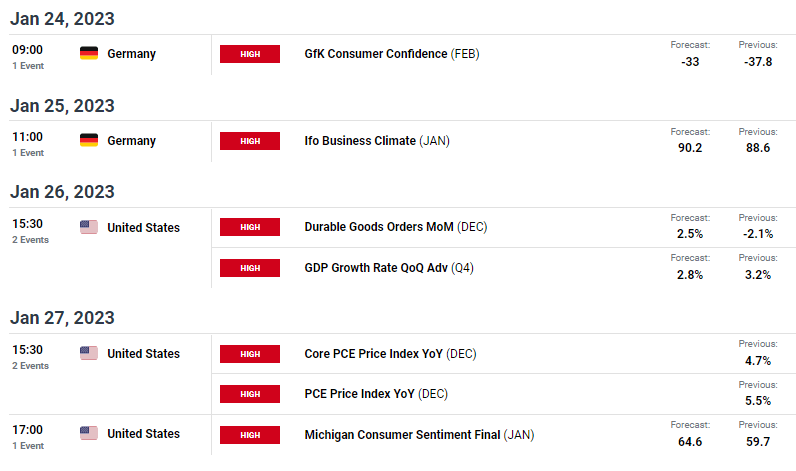Open GDP Growth Rate QoQ Adv event

(x=389, y=268)
